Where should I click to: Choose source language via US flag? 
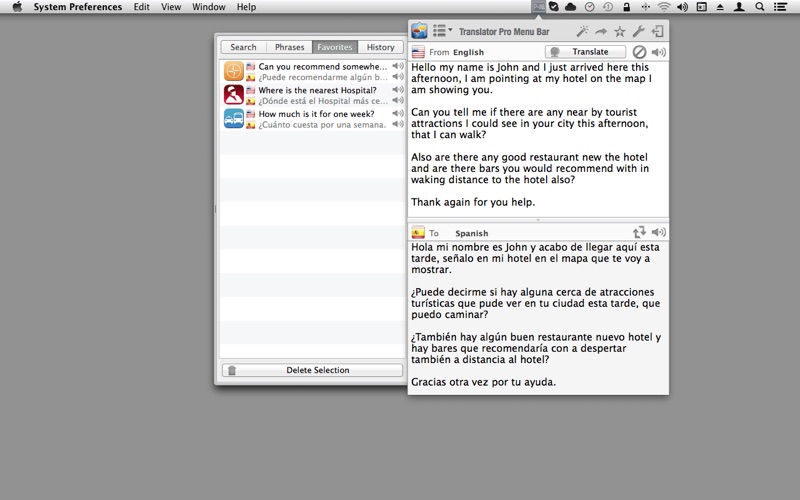(418, 52)
